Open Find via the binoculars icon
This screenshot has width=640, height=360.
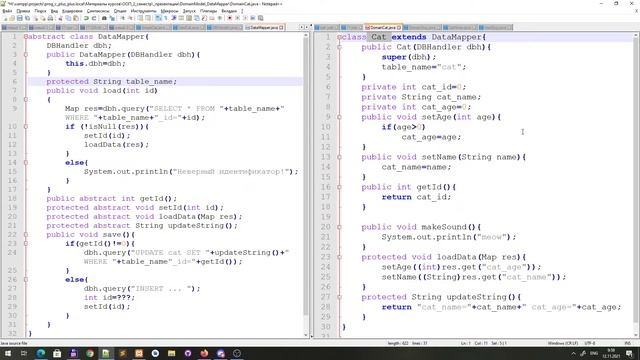(x=104, y=18)
